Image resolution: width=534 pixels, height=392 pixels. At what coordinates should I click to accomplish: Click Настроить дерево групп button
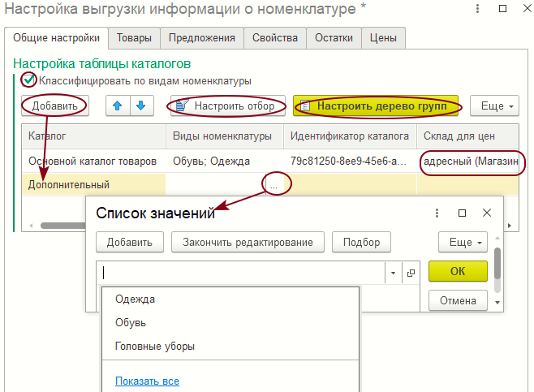[376, 106]
